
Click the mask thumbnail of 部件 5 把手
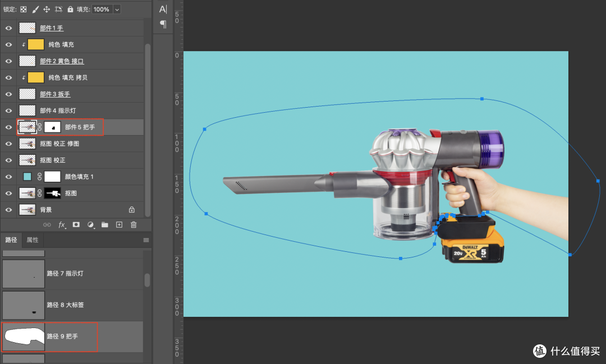point(52,127)
